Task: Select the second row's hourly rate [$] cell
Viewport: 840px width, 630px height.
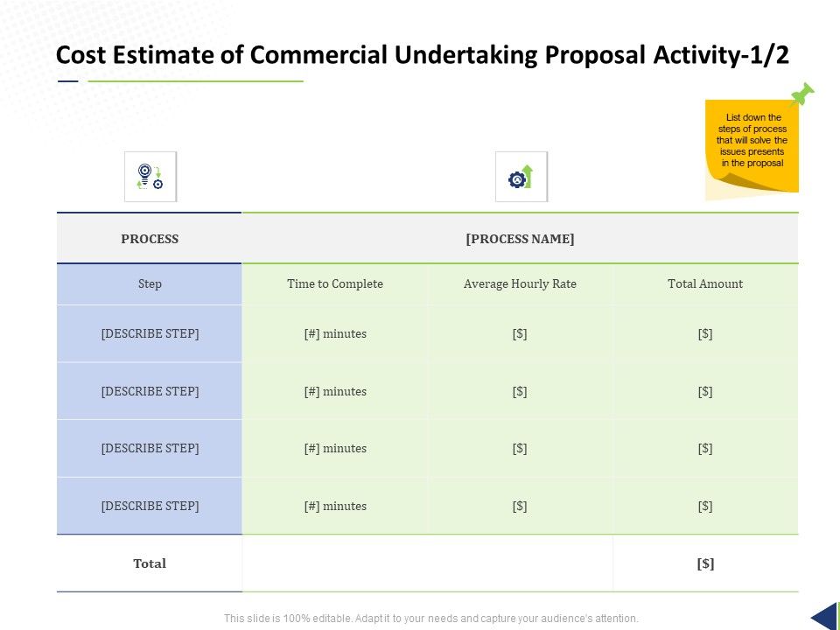Action: tap(520, 392)
